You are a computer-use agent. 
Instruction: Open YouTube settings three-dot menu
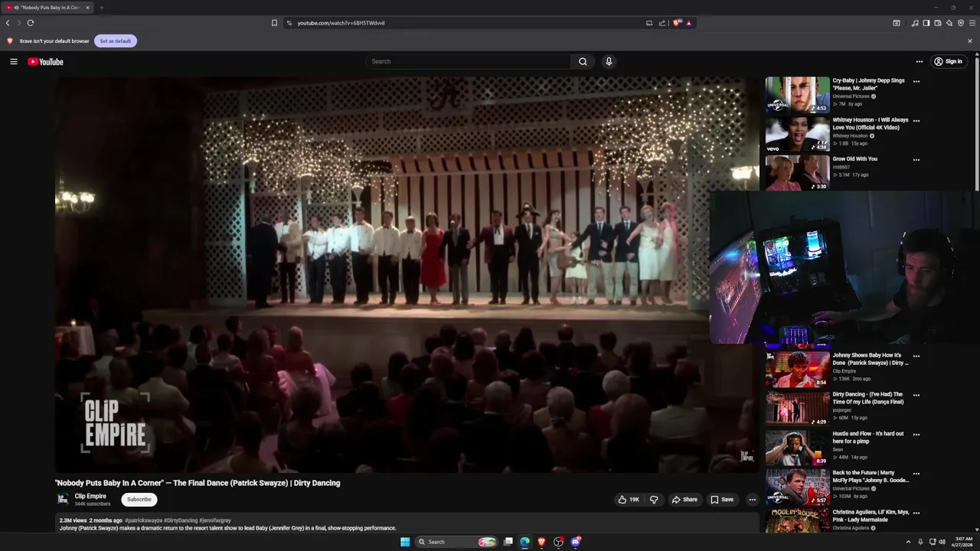pyautogui.click(x=920, y=61)
